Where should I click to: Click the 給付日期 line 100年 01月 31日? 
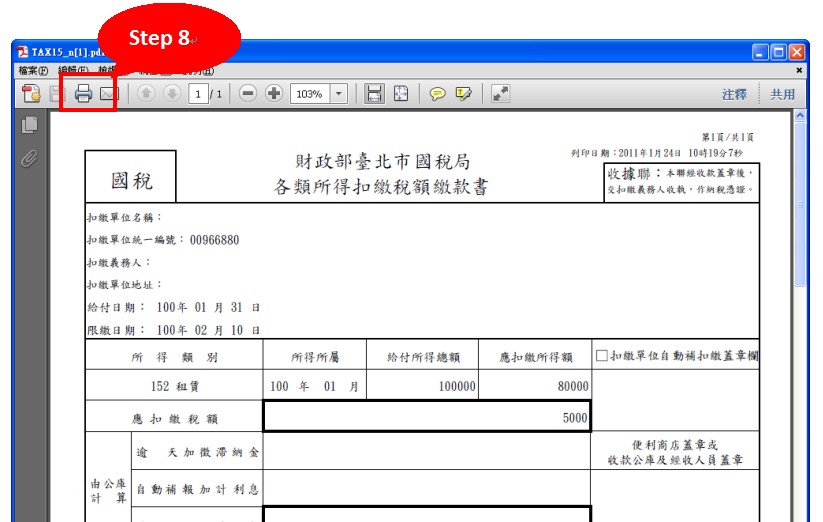tap(173, 307)
